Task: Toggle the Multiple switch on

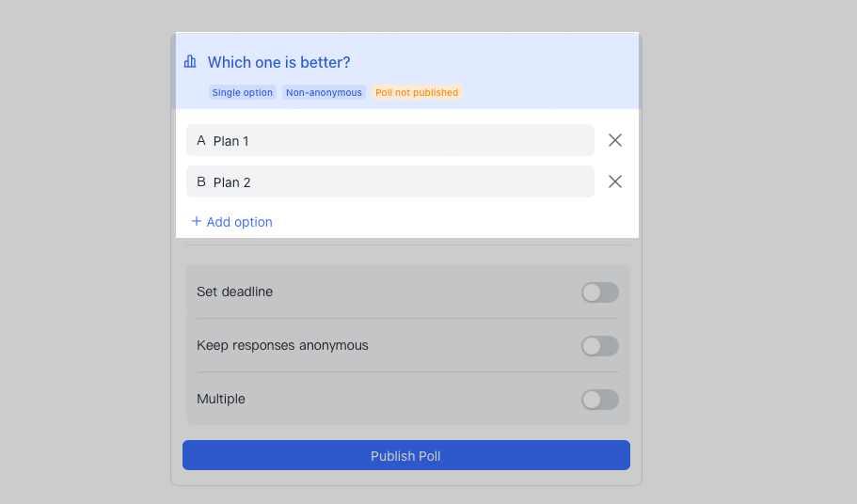Action: [x=599, y=400]
